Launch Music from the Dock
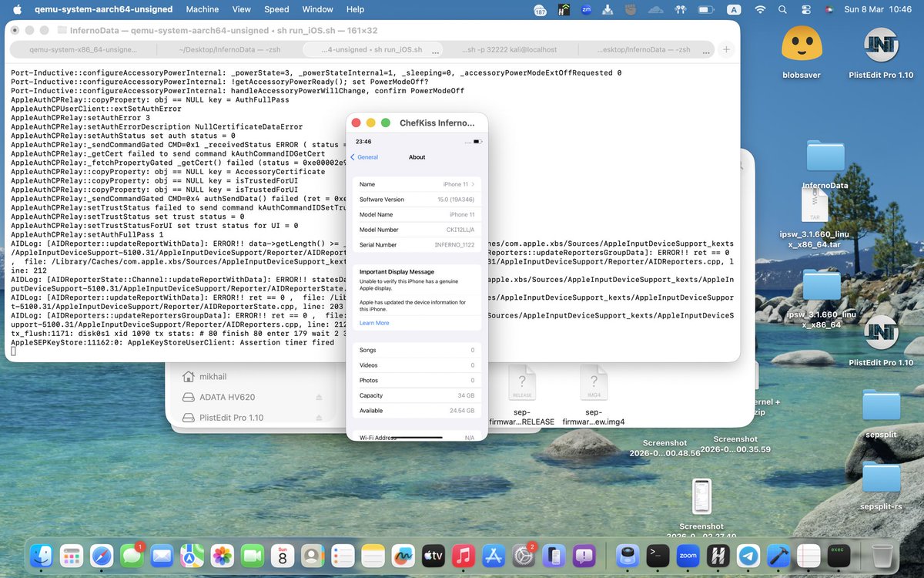 [464, 556]
